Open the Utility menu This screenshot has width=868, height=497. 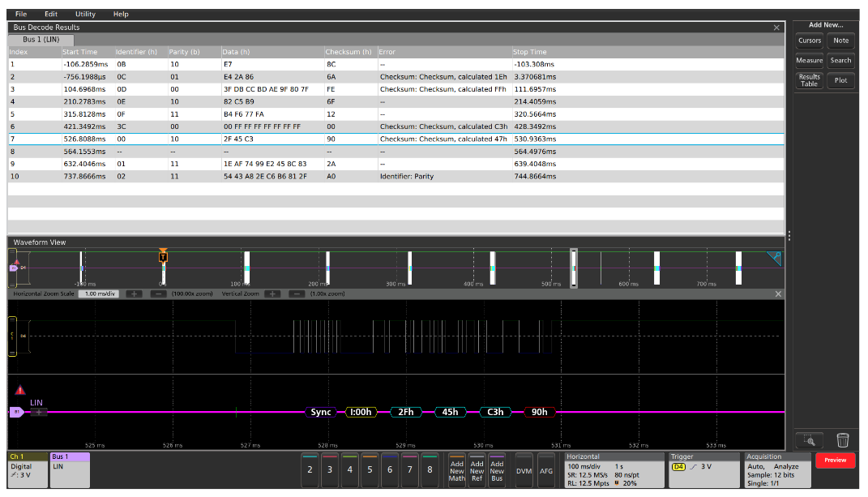tap(84, 14)
